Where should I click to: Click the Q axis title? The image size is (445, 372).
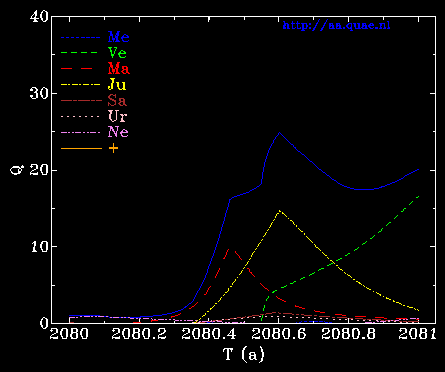click(x=16, y=170)
